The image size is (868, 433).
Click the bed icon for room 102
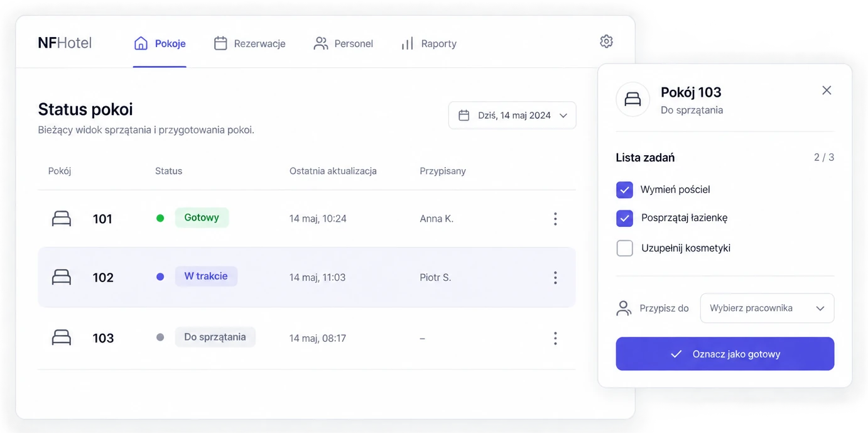(x=62, y=277)
